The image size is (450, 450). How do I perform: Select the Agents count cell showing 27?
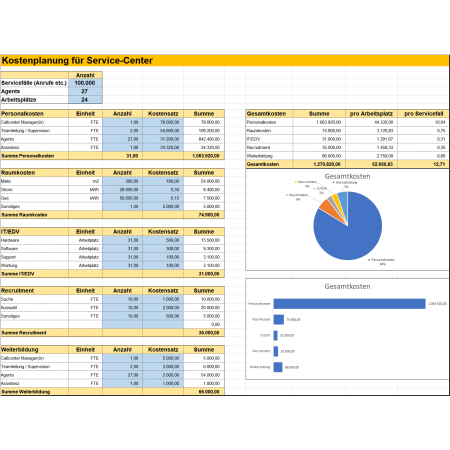click(x=85, y=91)
